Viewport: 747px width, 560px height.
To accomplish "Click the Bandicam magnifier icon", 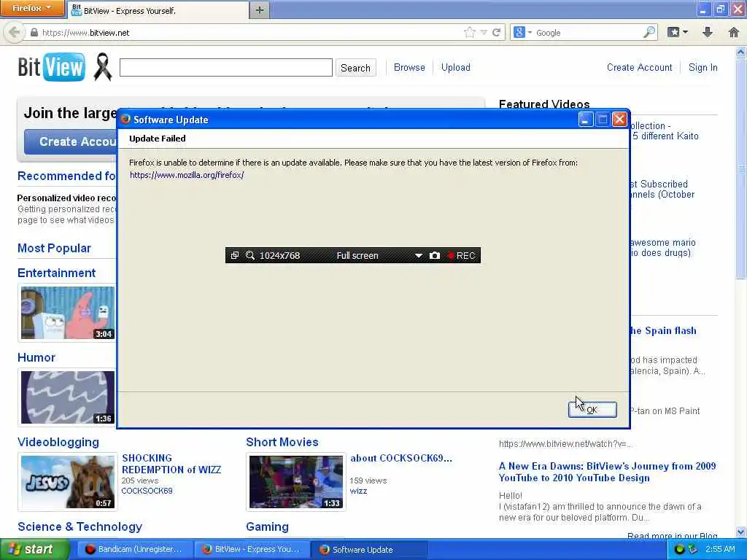I will (x=250, y=255).
